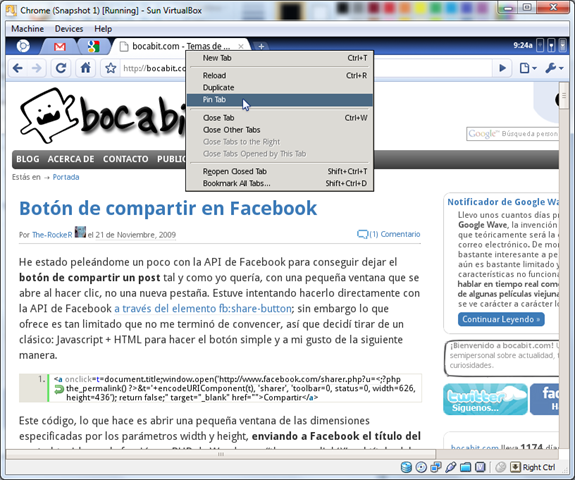This screenshot has height=480, width=575.
Task: Choose Reload in context menu
Action: (x=279, y=76)
